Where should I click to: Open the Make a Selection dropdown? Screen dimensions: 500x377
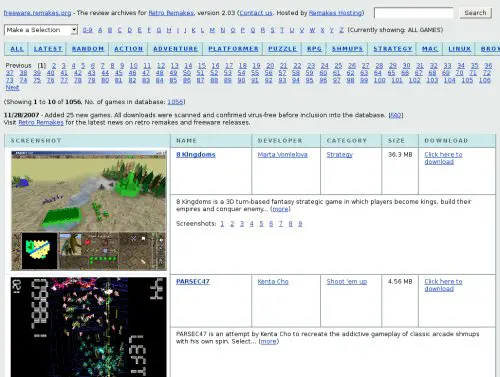click(41, 30)
